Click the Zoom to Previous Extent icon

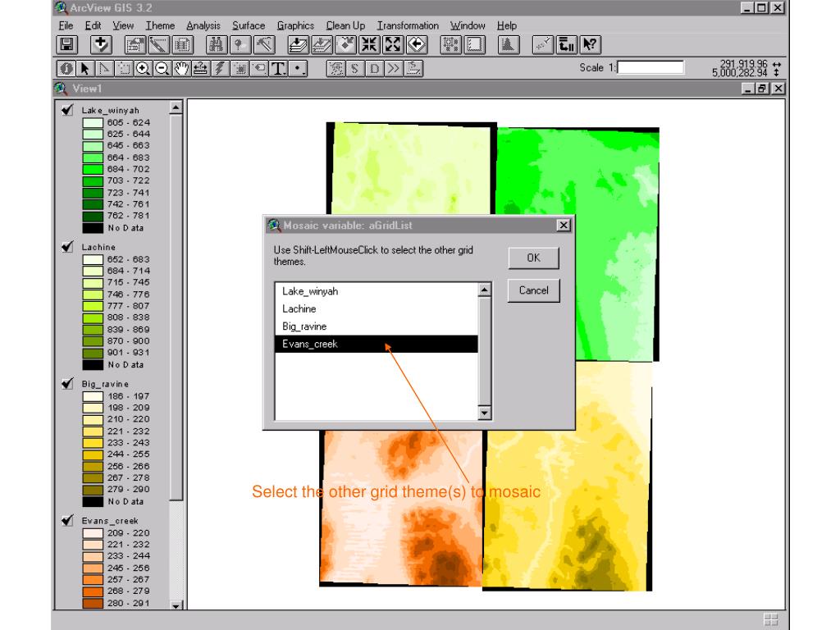point(417,45)
